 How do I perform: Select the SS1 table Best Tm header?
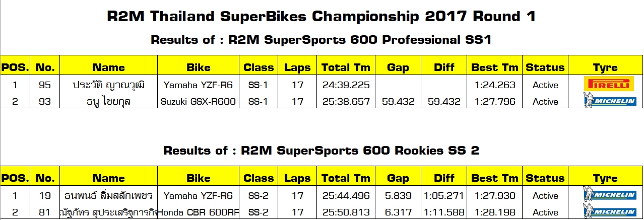coord(494,67)
